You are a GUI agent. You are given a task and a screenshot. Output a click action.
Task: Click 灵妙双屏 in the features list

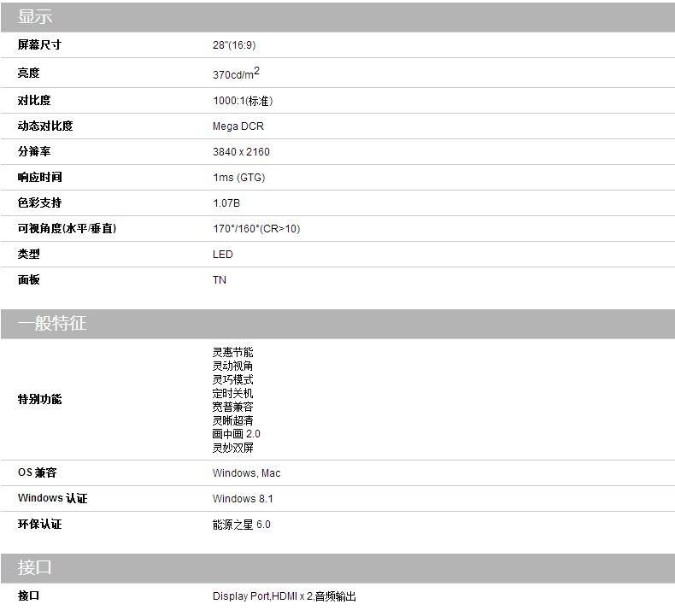[232, 448]
